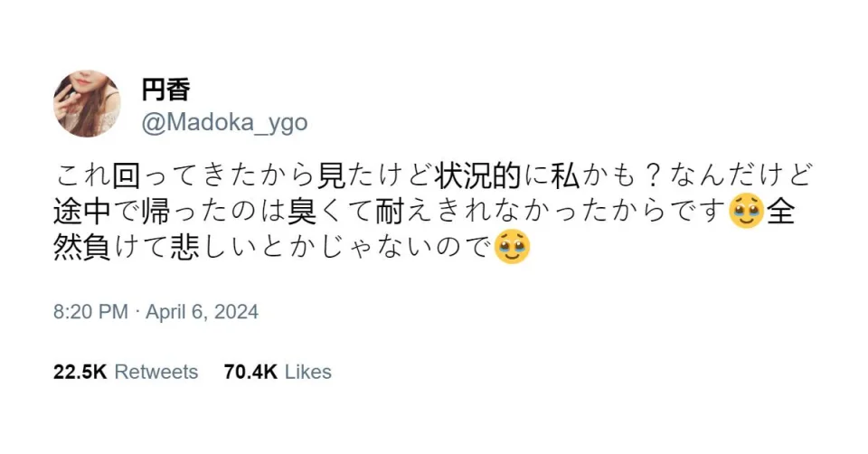The image size is (868, 454).
Task: Click the 70.4K like count
Action: 250,372
